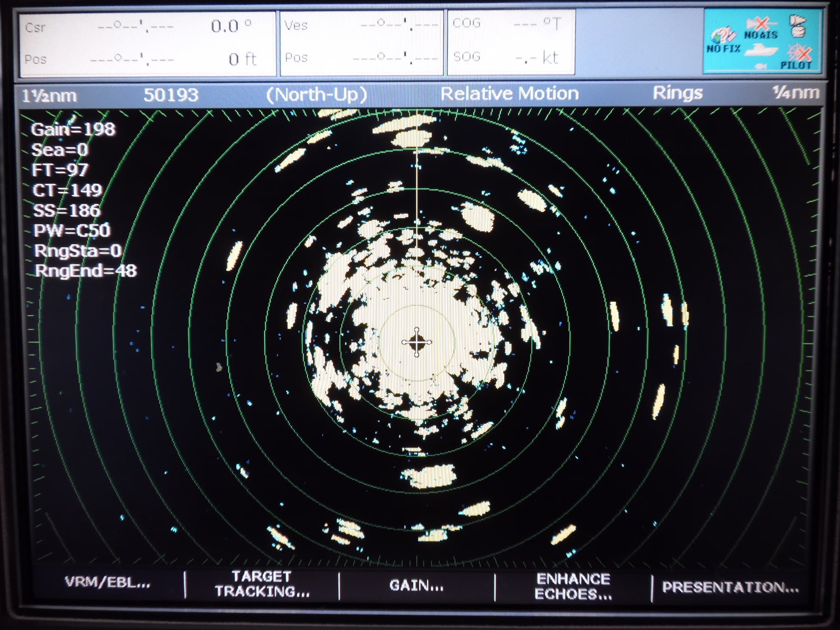This screenshot has height=630, width=840.
Task: Tap the radar scanner status icon
Action: click(798, 26)
